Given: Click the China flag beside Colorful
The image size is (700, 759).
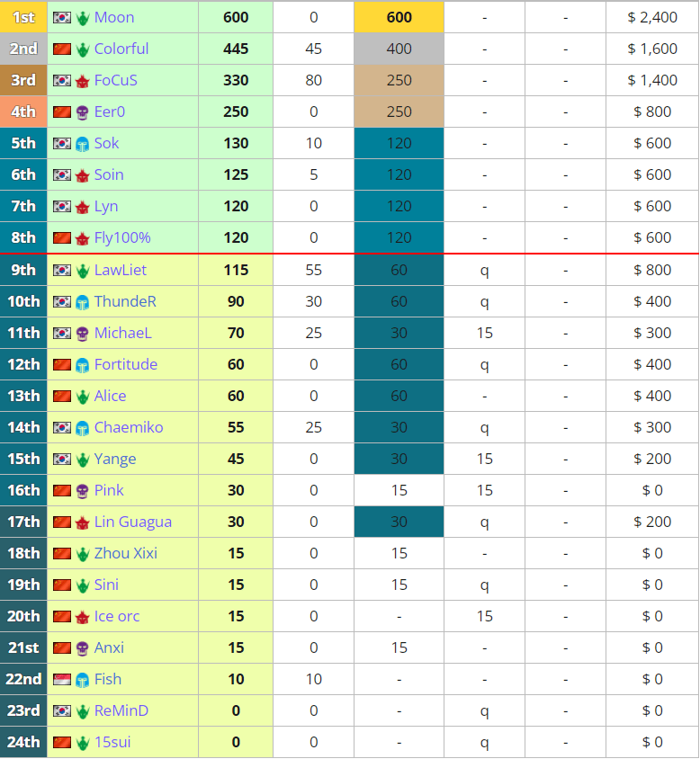Looking at the screenshot, I should (62, 49).
